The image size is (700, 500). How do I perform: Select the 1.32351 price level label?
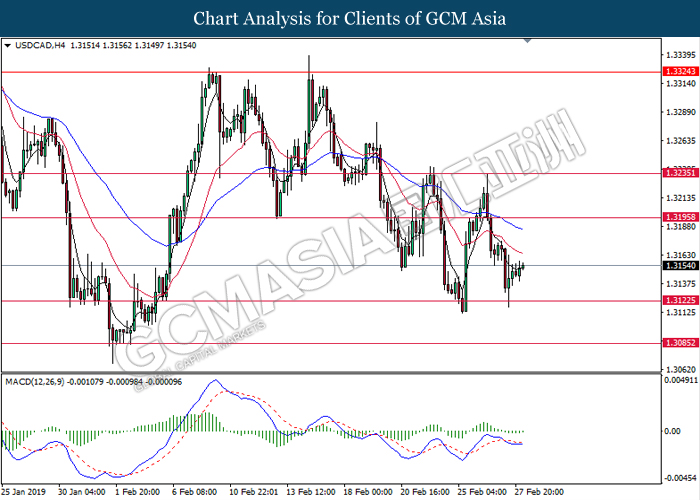(680, 173)
